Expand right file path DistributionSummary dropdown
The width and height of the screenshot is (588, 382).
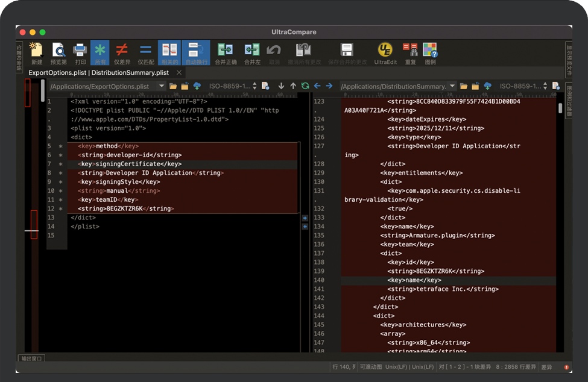[x=451, y=86]
